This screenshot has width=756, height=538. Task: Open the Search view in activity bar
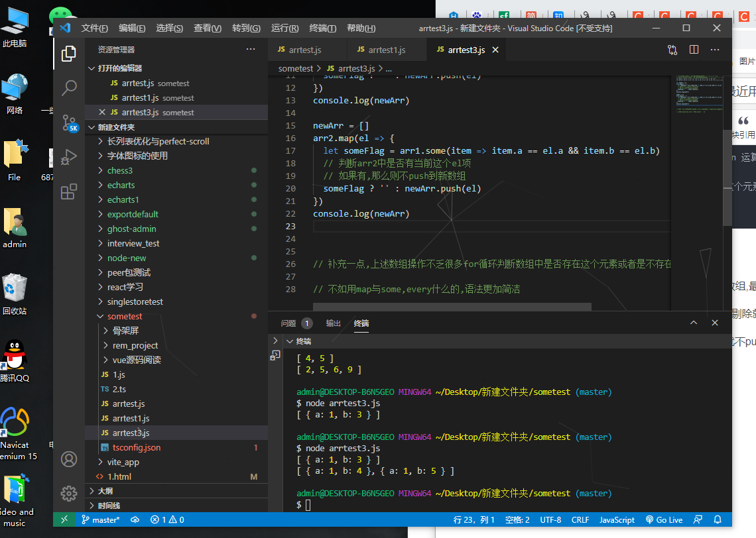tap(69, 87)
